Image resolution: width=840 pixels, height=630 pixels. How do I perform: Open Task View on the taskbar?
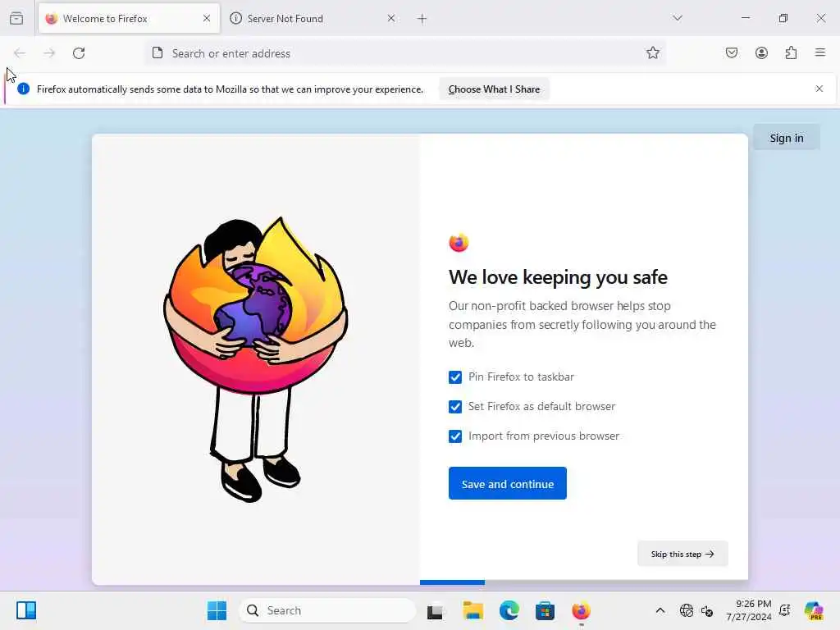pos(435,610)
